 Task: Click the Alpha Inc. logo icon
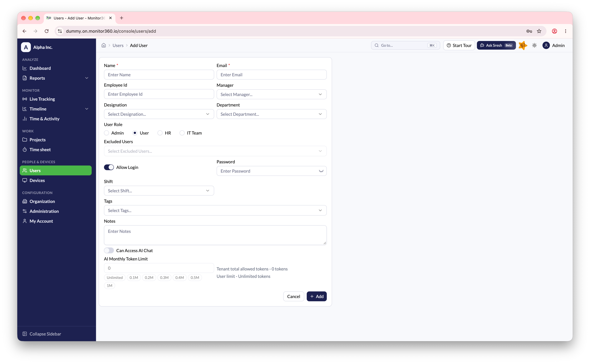[x=26, y=47]
